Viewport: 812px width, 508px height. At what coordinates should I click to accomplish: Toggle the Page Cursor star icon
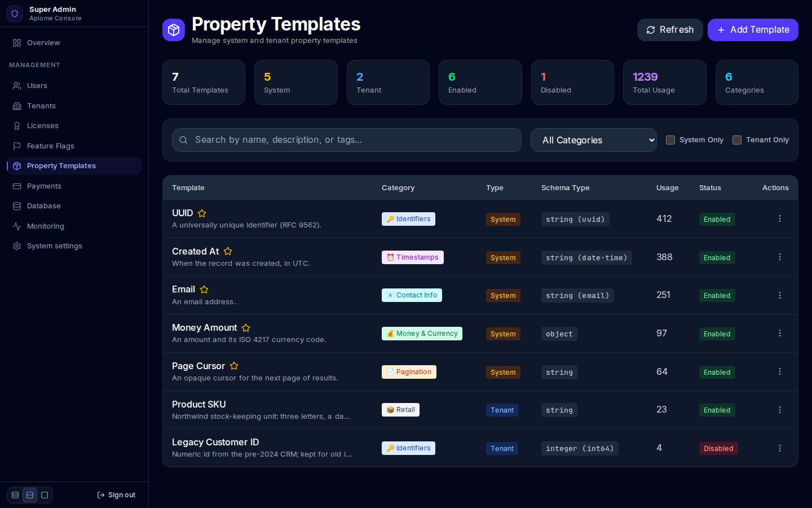[x=234, y=366]
